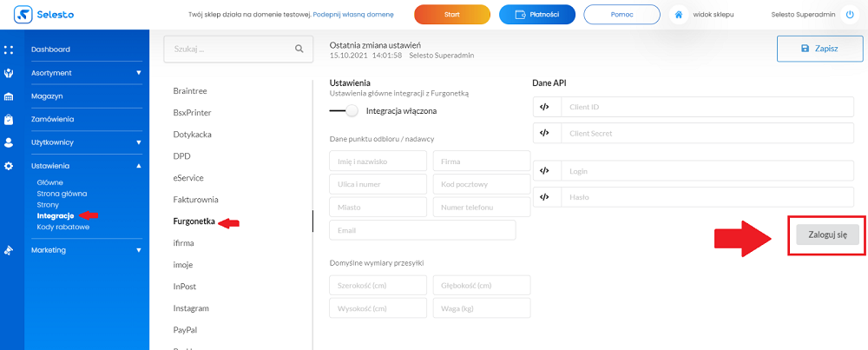Click the Magazyn warehouse icon
The image size is (868, 350).
[x=9, y=96]
